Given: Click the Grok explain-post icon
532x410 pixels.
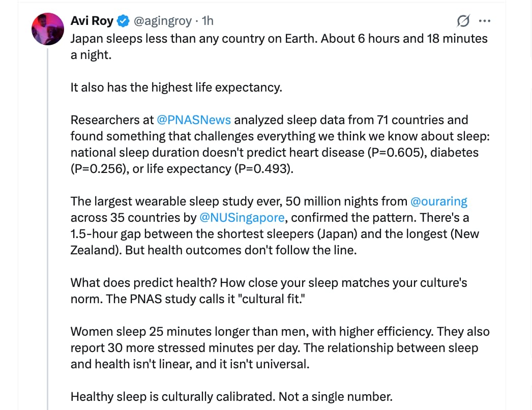Looking at the screenshot, I should click(x=463, y=21).
